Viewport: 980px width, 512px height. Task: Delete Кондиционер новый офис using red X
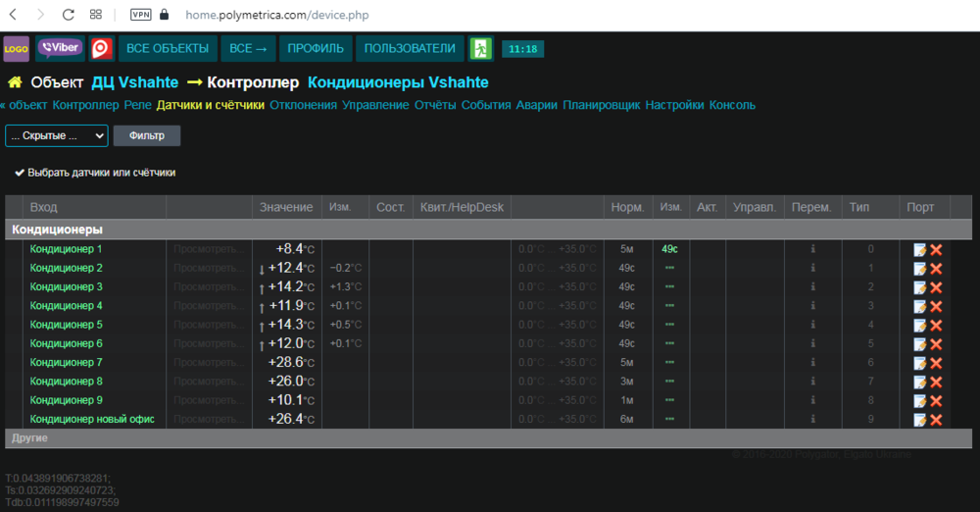[936, 420]
